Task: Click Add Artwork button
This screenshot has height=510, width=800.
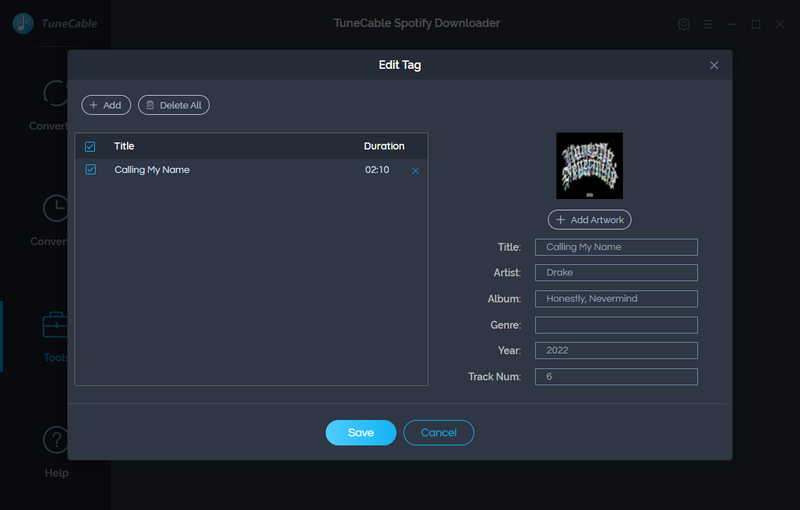Action: pyautogui.click(x=589, y=220)
